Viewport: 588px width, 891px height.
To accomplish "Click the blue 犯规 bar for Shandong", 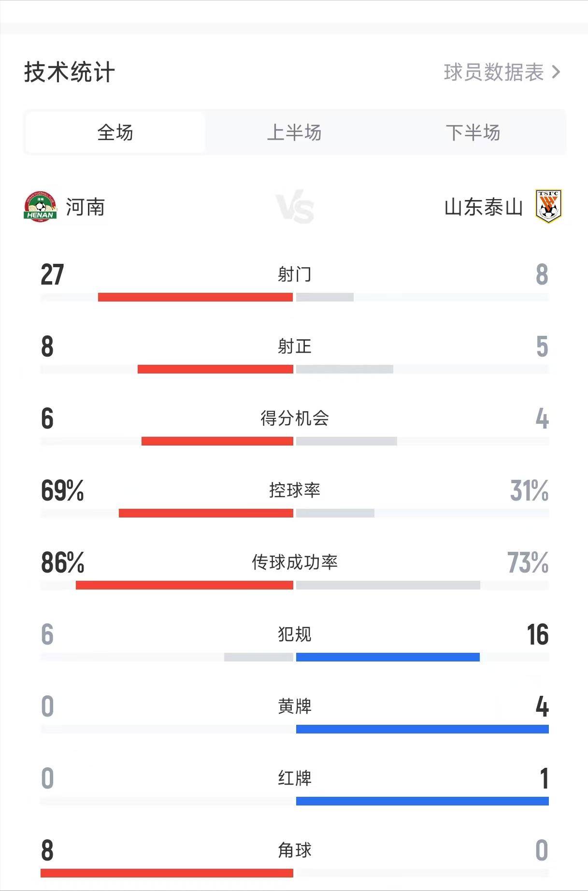I will (387, 657).
